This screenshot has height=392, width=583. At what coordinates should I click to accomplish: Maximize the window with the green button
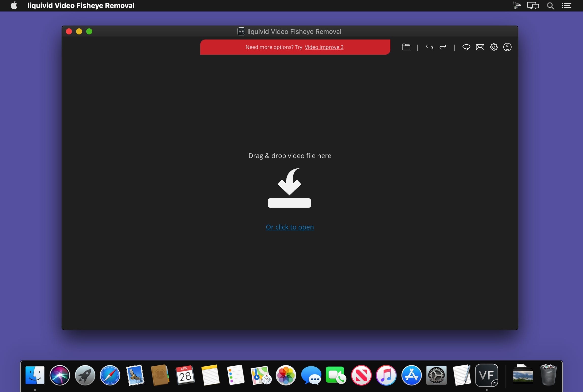[89, 31]
